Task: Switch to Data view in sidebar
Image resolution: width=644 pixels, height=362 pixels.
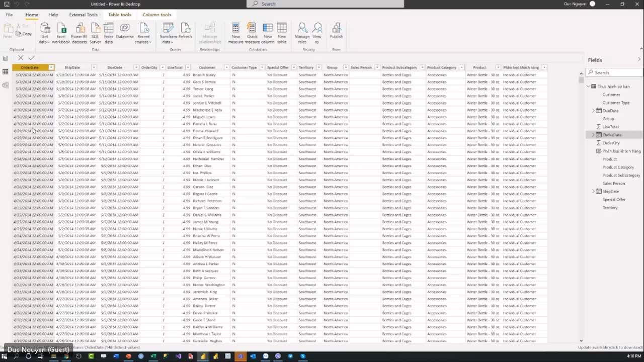Action: pyautogui.click(x=5, y=72)
